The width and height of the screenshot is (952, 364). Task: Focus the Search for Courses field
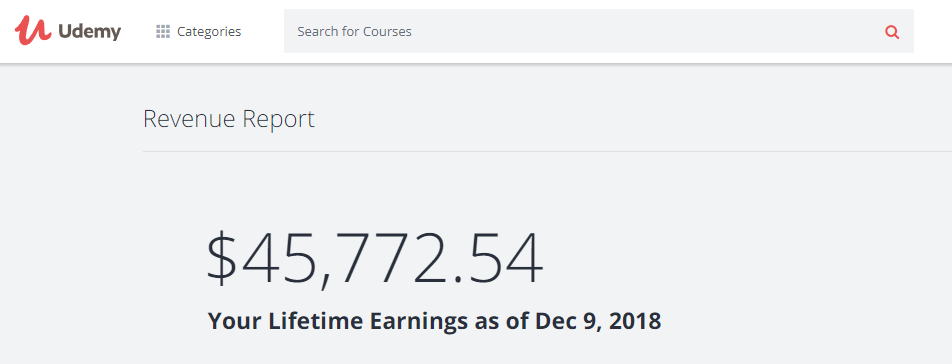tap(599, 31)
